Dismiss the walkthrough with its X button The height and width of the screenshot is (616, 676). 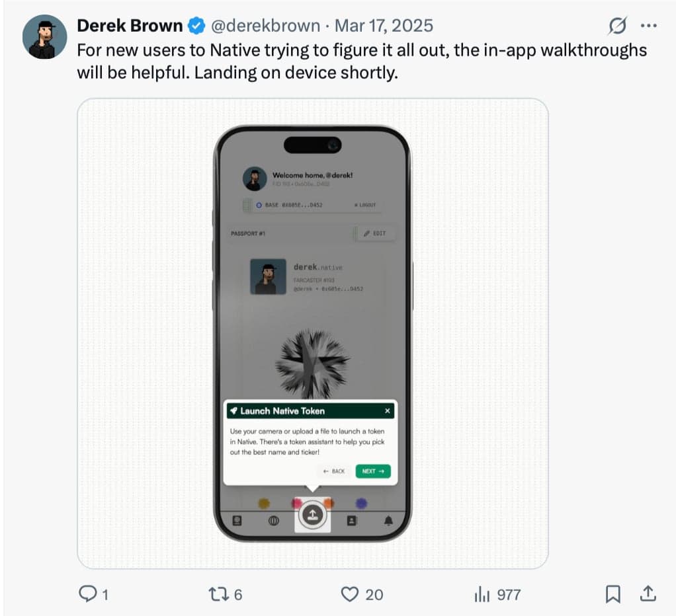pyautogui.click(x=387, y=410)
